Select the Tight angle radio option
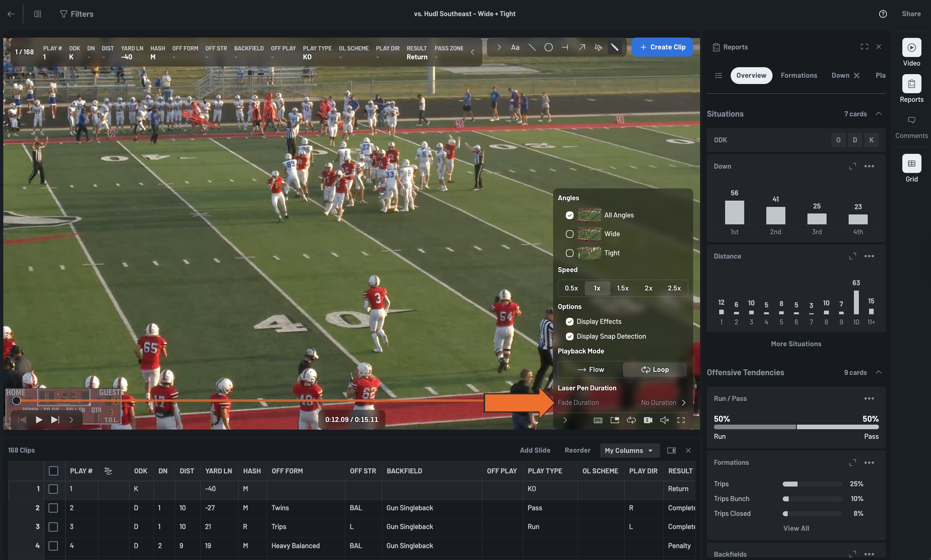931x560 pixels. pyautogui.click(x=570, y=253)
